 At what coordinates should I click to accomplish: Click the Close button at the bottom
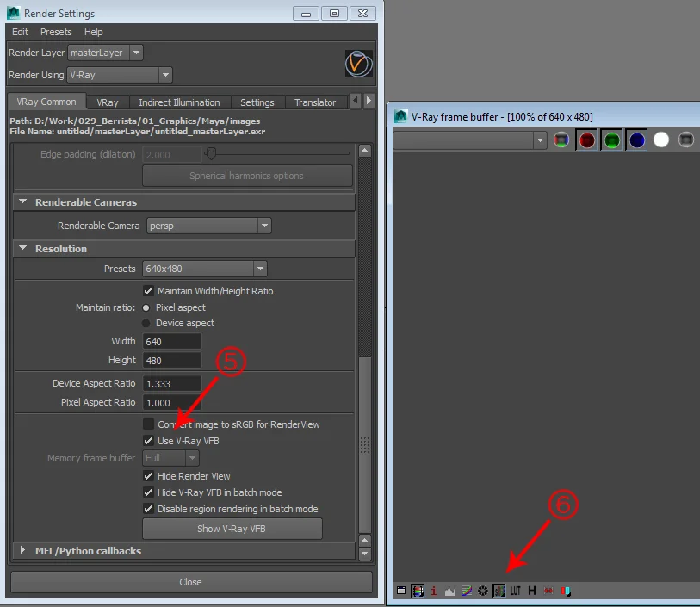coord(191,582)
